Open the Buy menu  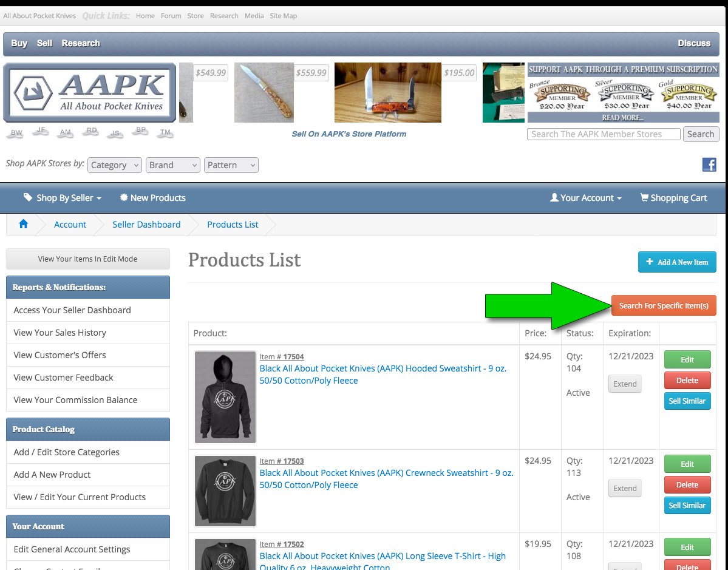tap(19, 43)
